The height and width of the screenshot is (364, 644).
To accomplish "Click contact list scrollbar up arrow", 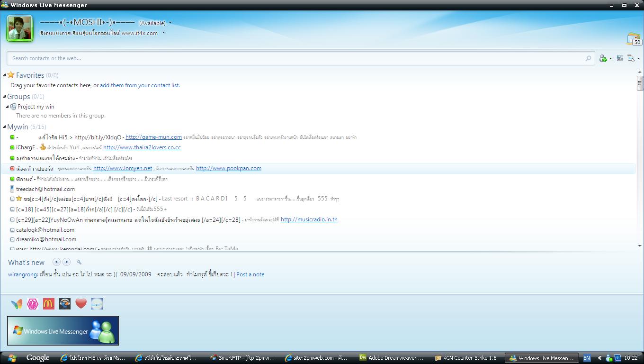I will pyautogui.click(x=640, y=72).
